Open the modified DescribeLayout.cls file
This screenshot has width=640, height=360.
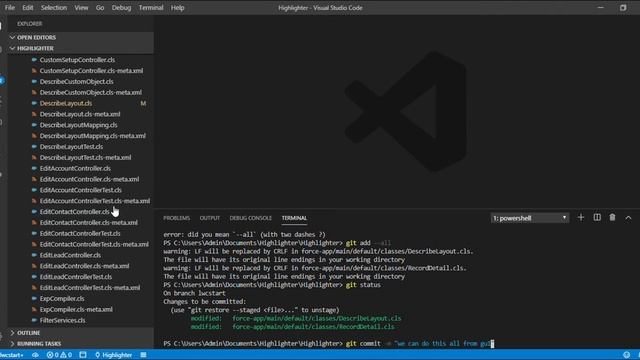[66, 103]
